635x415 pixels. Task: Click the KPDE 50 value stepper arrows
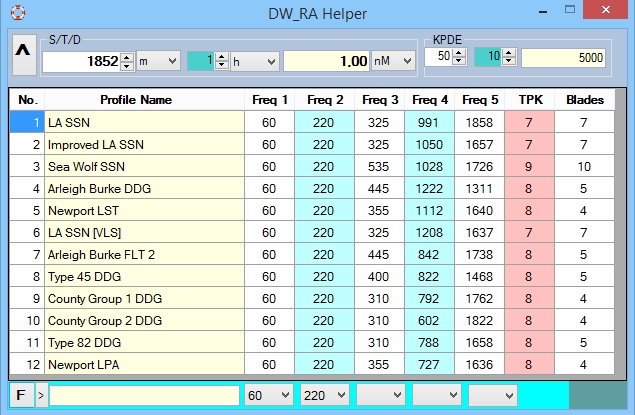459,57
